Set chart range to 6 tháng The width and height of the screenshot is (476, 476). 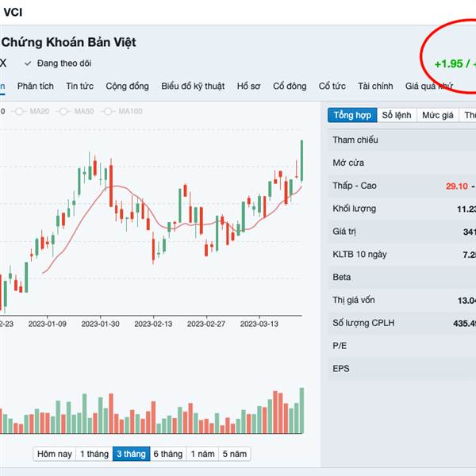click(167, 454)
